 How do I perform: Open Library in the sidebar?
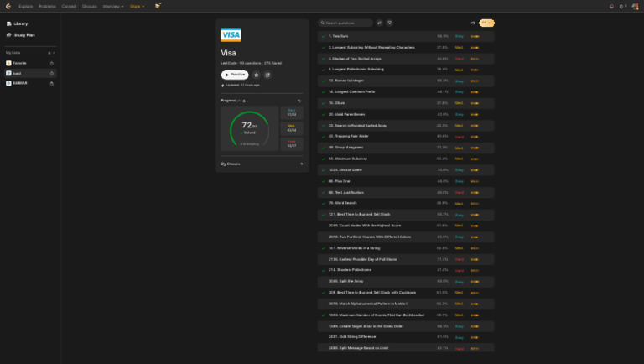pos(18,23)
